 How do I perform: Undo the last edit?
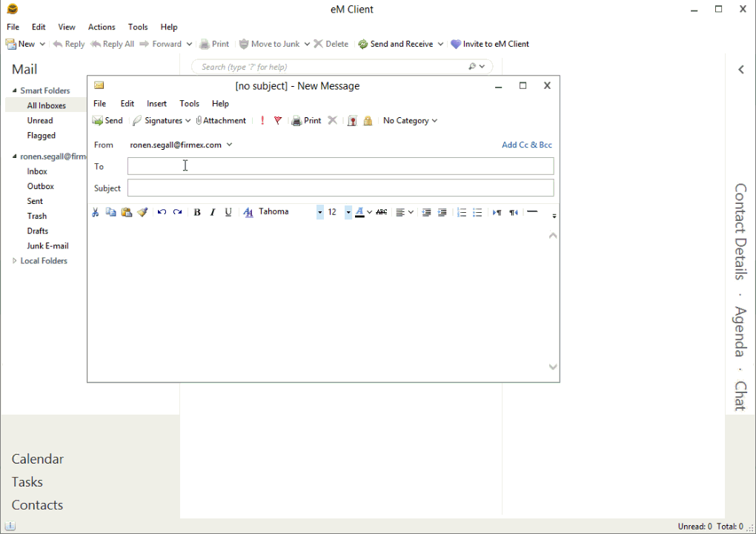point(162,212)
